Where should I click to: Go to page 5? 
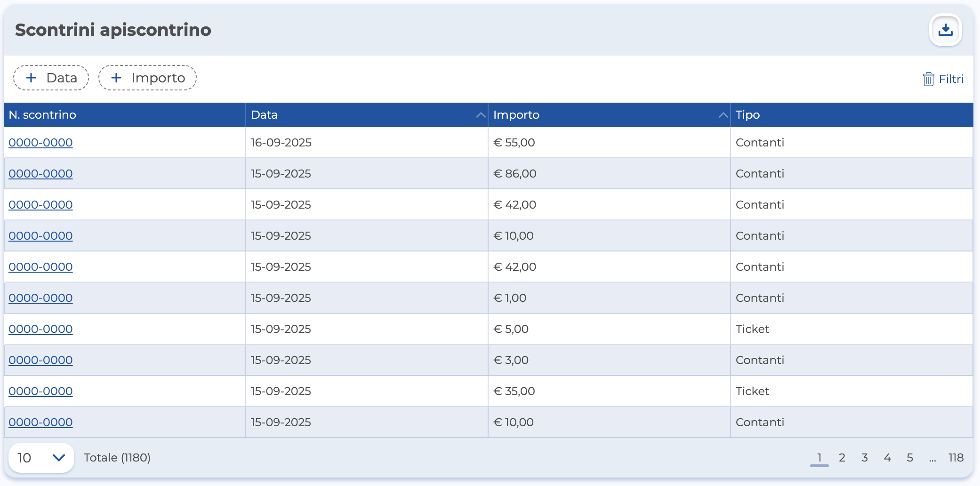(x=910, y=457)
